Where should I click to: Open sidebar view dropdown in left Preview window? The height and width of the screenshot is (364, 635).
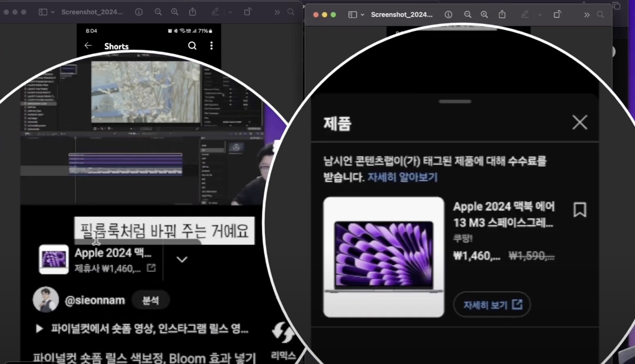tap(53, 12)
